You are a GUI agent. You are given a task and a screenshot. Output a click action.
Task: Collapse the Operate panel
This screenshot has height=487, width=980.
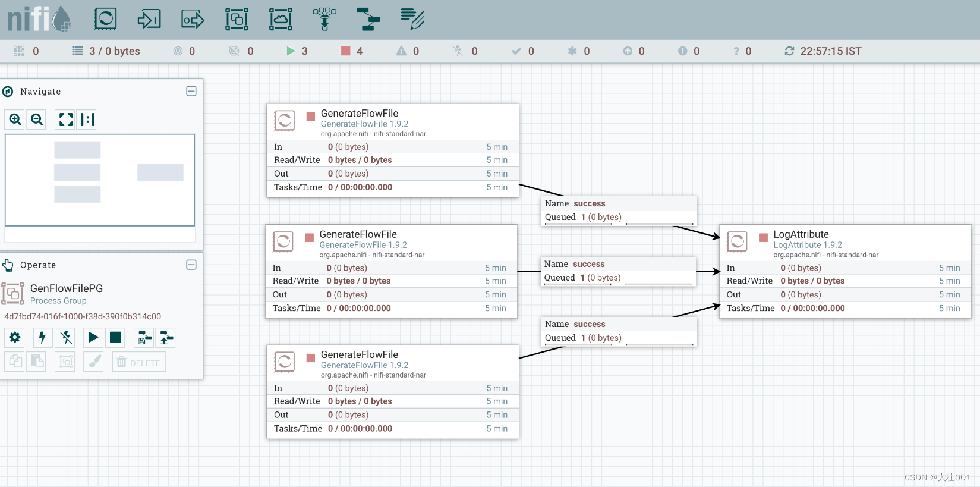click(191, 265)
